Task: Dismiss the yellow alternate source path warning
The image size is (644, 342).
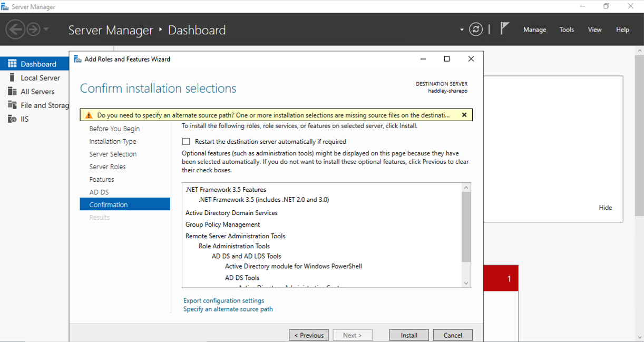Action: (464, 115)
